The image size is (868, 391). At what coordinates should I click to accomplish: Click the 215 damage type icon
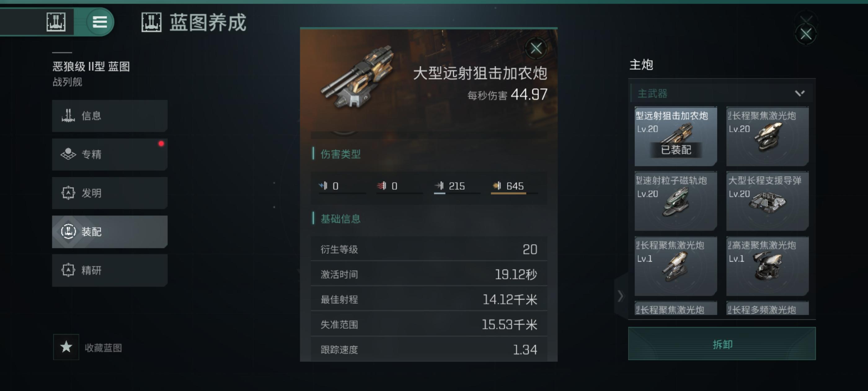(439, 186)
